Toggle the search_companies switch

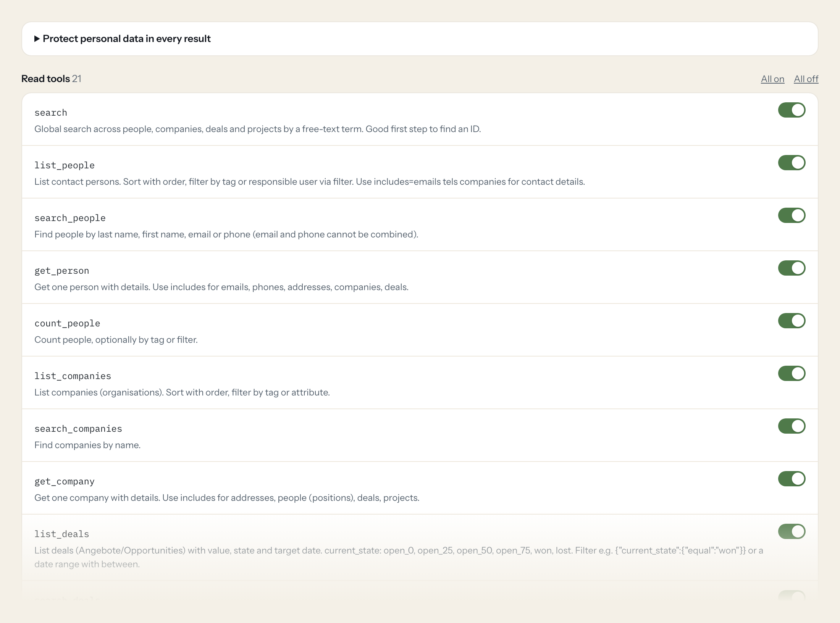pyautogui.click(x=792, y=426)
